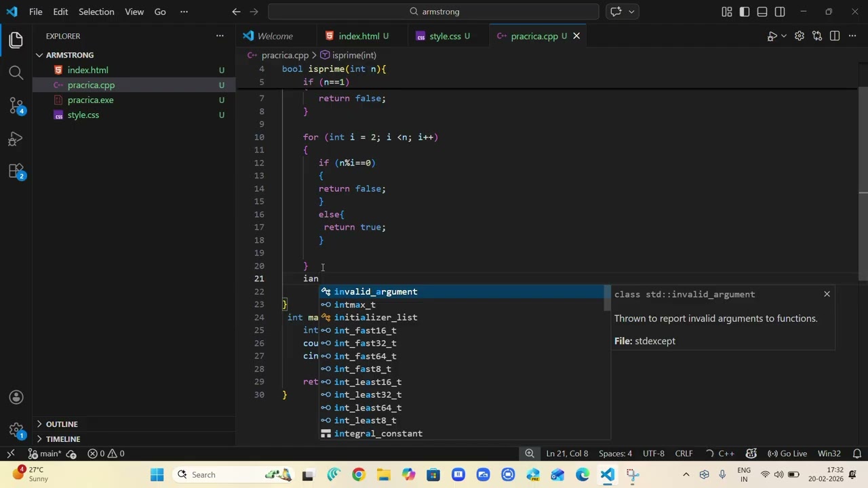Change file encoding UTF-8

pyautogui.click(x=654, y=453)
